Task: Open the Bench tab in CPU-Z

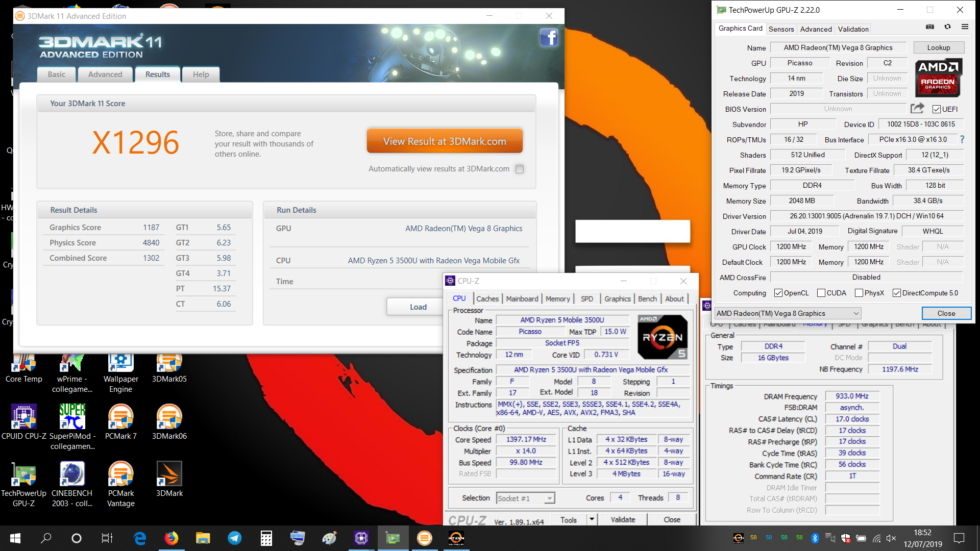Action: click(x=647, y=299)
